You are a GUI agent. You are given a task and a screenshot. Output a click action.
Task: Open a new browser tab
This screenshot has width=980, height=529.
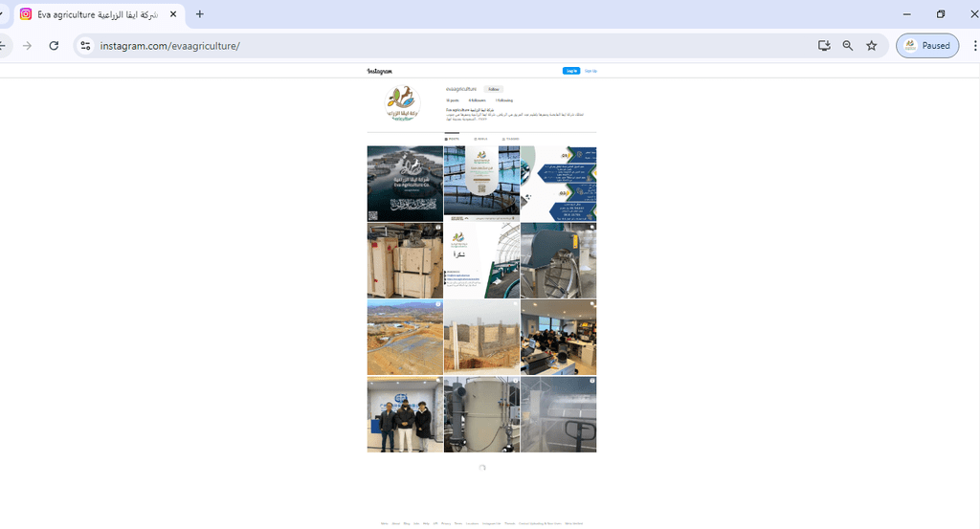tap(199, 13)
